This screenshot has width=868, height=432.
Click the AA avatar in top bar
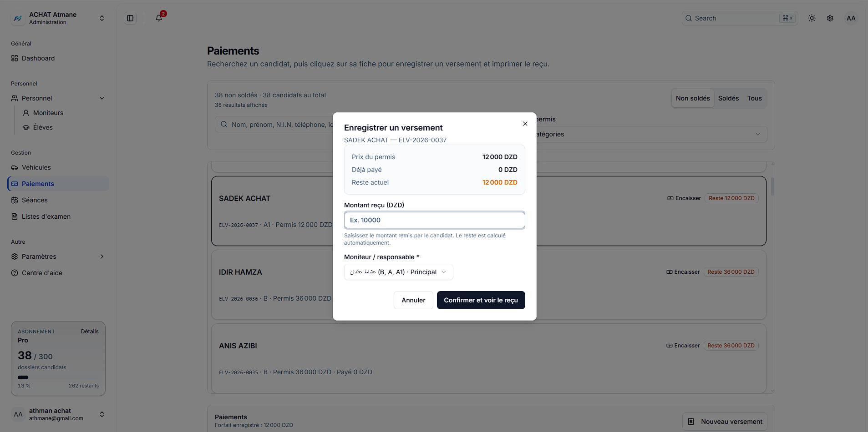click(851, 18)
